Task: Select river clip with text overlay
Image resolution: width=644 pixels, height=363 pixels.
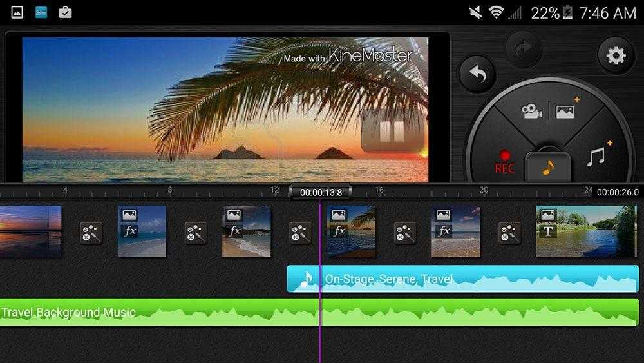Action: coord(587,231)
